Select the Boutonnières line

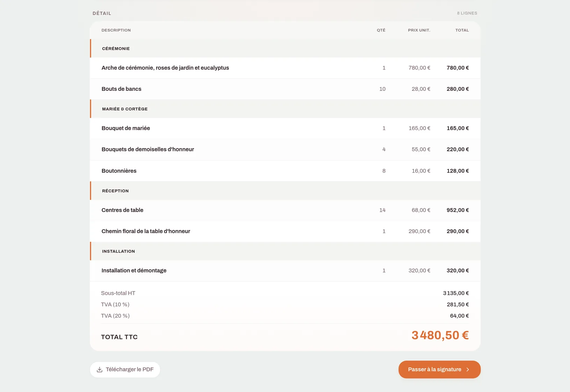(x=285, y=171)
